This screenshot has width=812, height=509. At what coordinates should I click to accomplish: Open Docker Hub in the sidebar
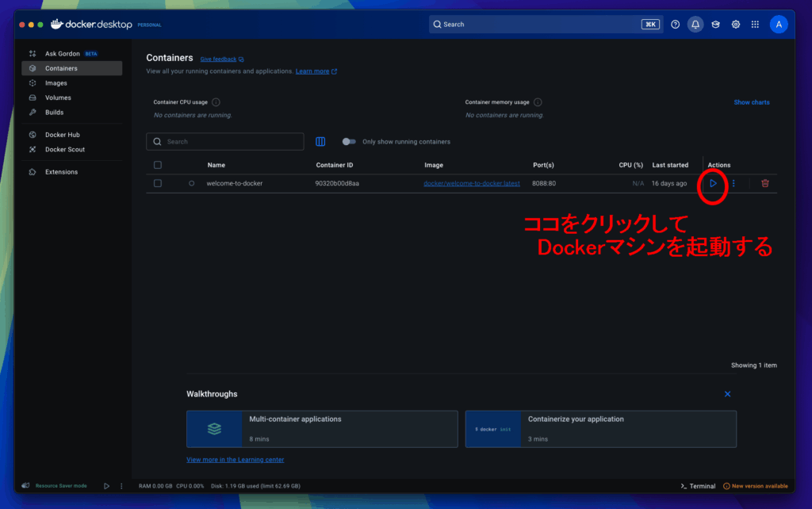(x=72, y=135)
